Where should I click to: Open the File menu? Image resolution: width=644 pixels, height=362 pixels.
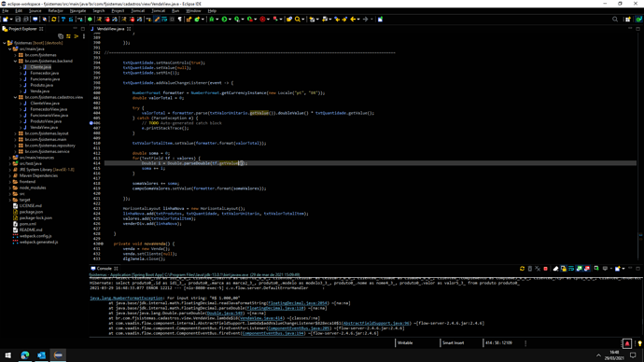pyautogui.click(x=6, y=10)
